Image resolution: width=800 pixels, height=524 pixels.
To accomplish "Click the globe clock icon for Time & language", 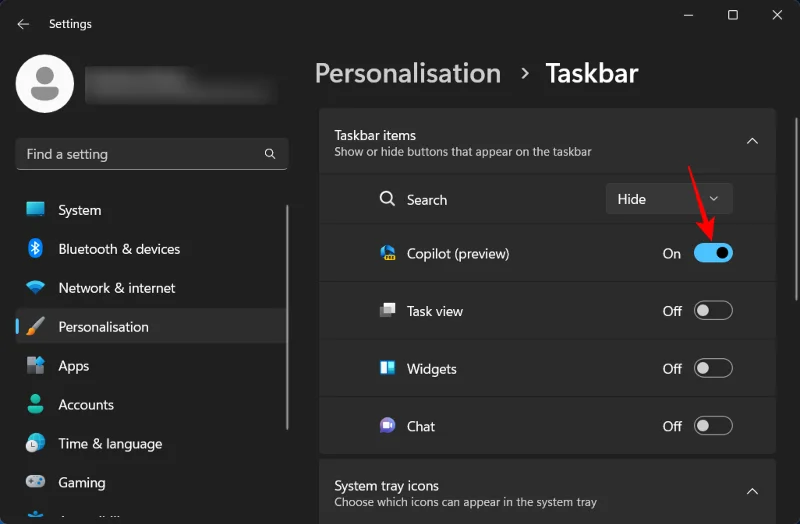I will click(35, 443).
